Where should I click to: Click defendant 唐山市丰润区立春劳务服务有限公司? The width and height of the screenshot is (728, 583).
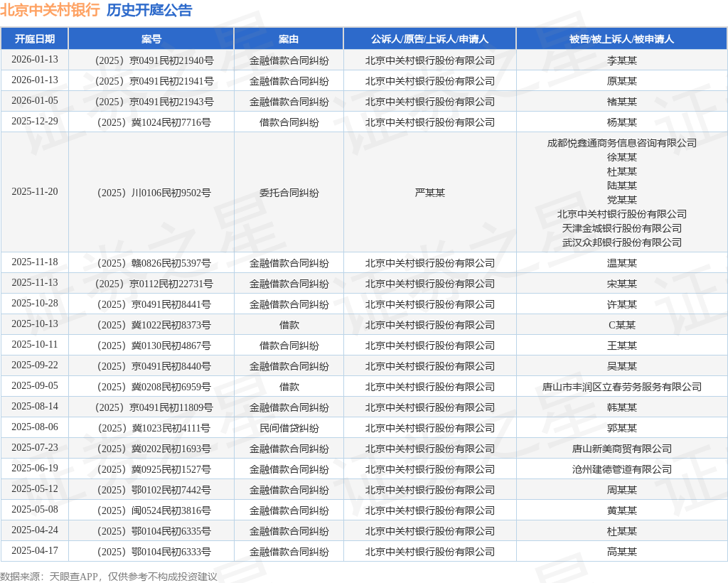(621, 387)
